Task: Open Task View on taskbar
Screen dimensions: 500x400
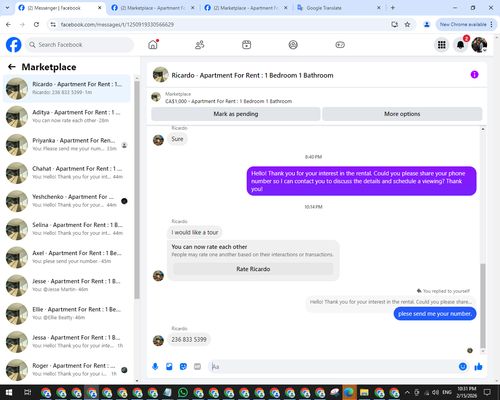Action: point(27,392)
